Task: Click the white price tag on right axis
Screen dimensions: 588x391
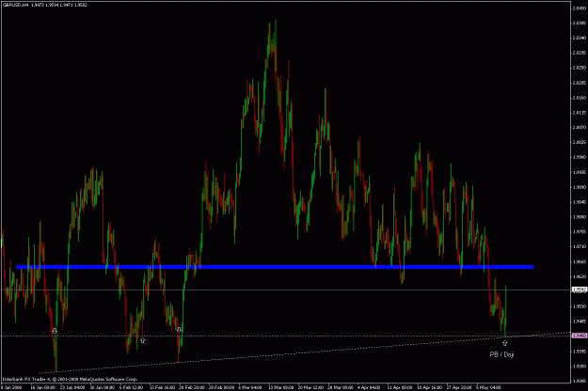Action: click(580, 289)
